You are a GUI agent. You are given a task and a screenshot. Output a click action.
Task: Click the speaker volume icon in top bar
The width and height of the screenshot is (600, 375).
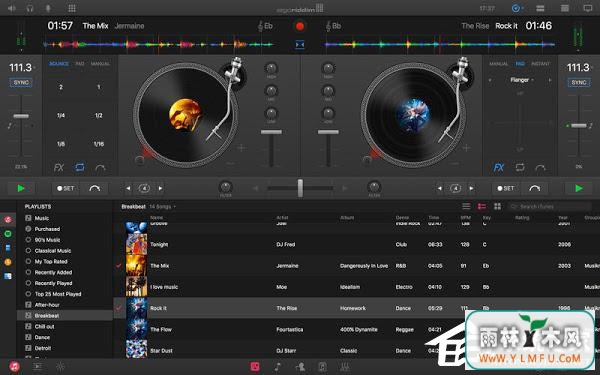pos(11,8)
